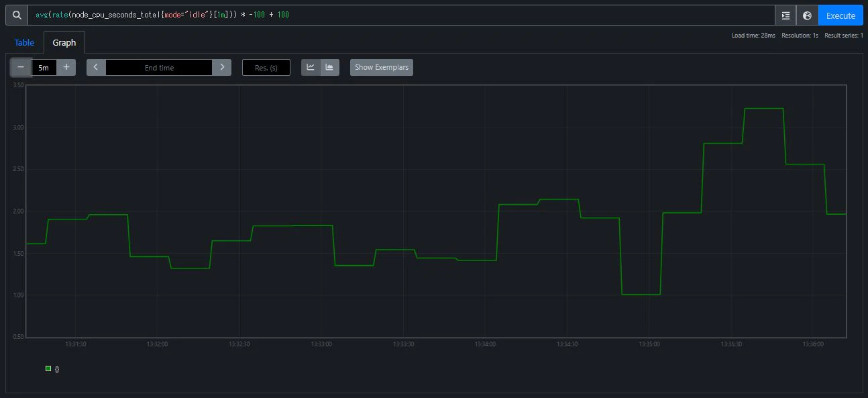Click the 1.00 y-axis label
868x398 pixels.
pyautogui.click(x=18, y=295)
